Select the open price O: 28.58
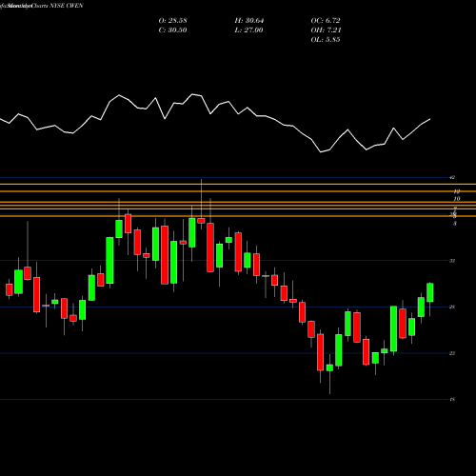Viewport: 476px width, 476px height. click(172, 21)
